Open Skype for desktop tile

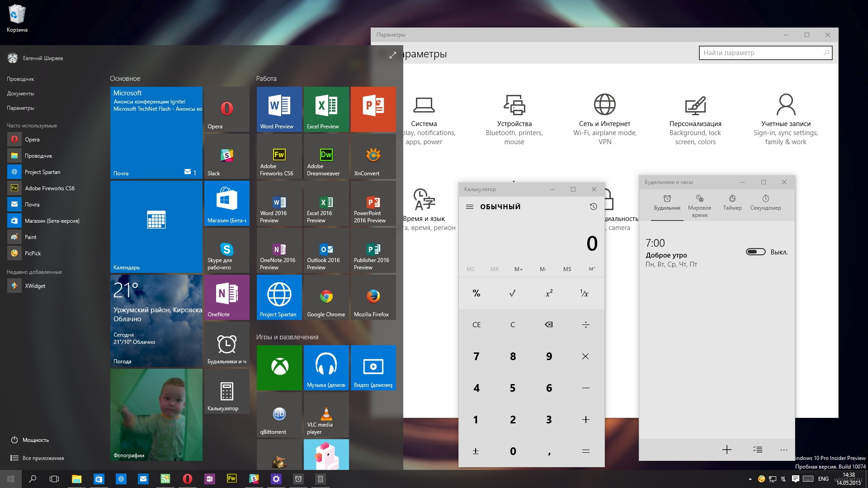tap(226, 250)
